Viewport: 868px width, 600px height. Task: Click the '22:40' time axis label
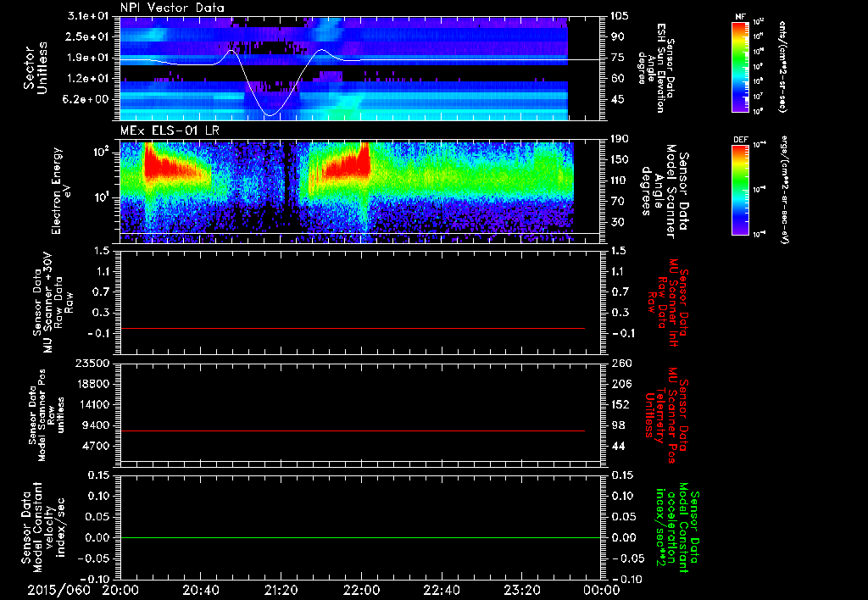coord(441,590)
